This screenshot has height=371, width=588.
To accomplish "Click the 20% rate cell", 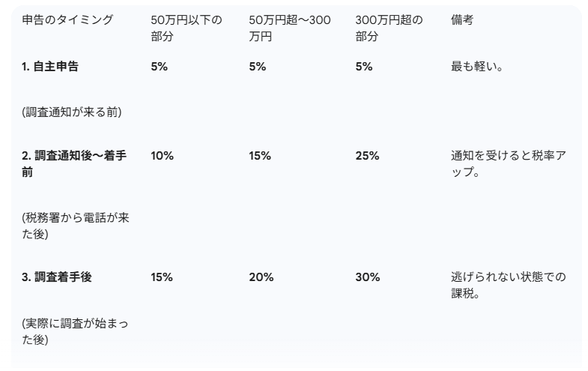I will 261,277.
